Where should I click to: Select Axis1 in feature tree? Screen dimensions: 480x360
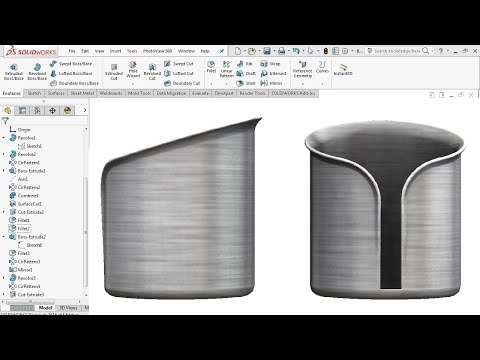click(x=19, y=179)
